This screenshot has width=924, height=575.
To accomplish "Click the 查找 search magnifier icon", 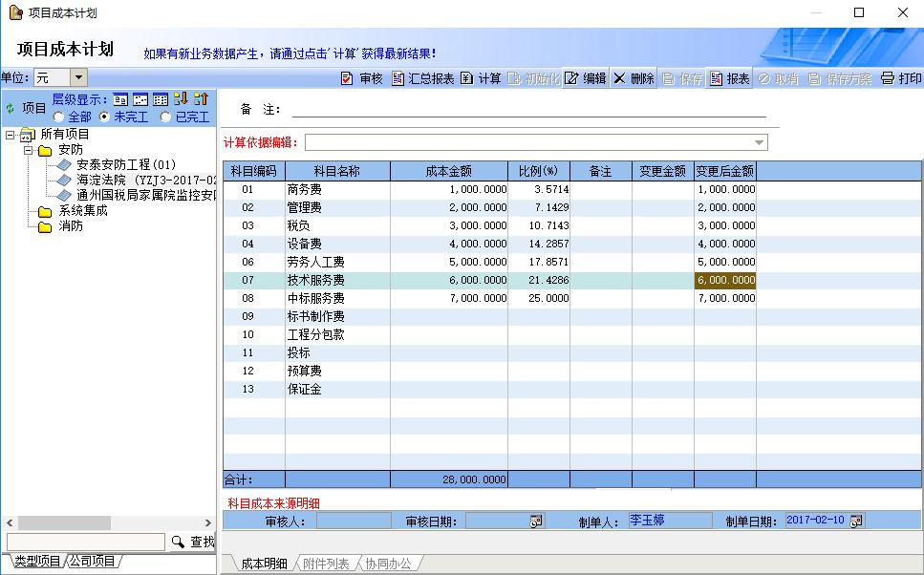I will click(178, 542).
